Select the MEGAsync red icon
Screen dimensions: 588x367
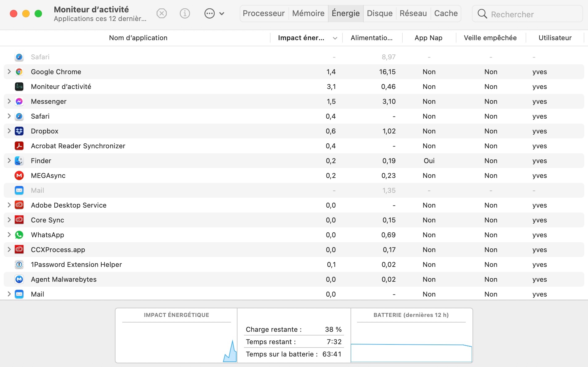point(19,175)
